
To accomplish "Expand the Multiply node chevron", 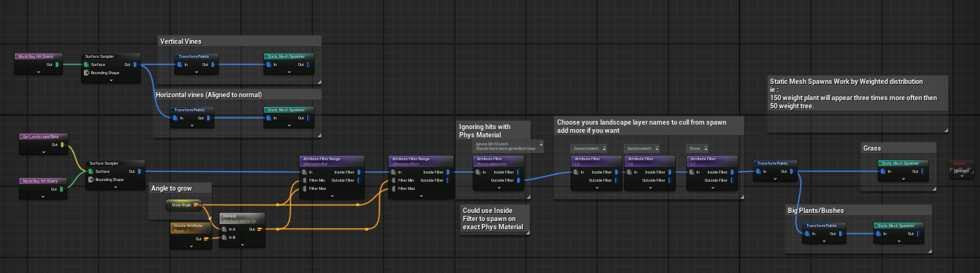I will pyautogui.click(x=243, y=246).
